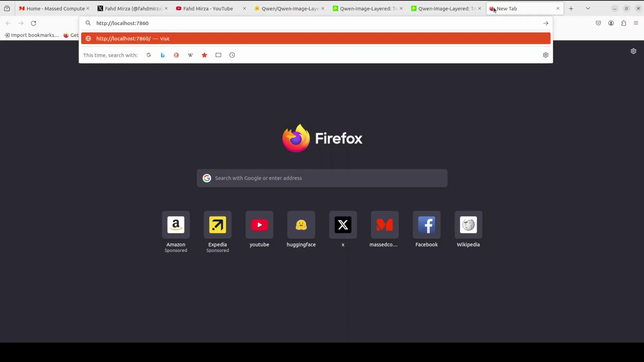The image size is (644, 362).
Task: Search bookmarks using the star icon
Action: (204, 55)
